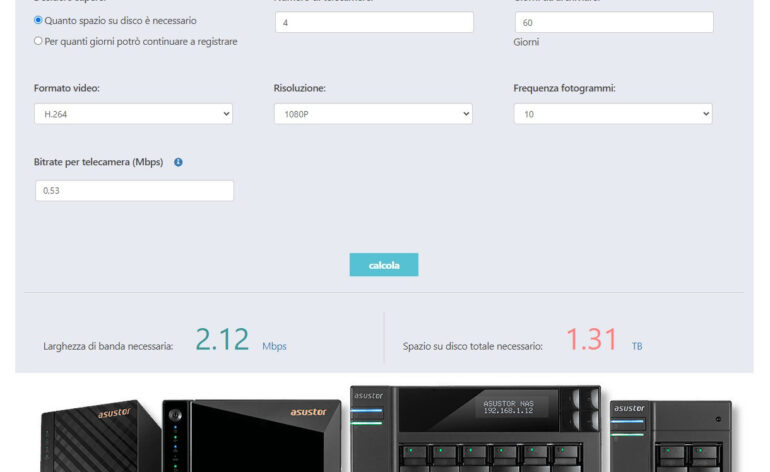Click 'Spazio su disco totale necessario' label
This screenshot has width=770, height=472.
tap(472, 346)
